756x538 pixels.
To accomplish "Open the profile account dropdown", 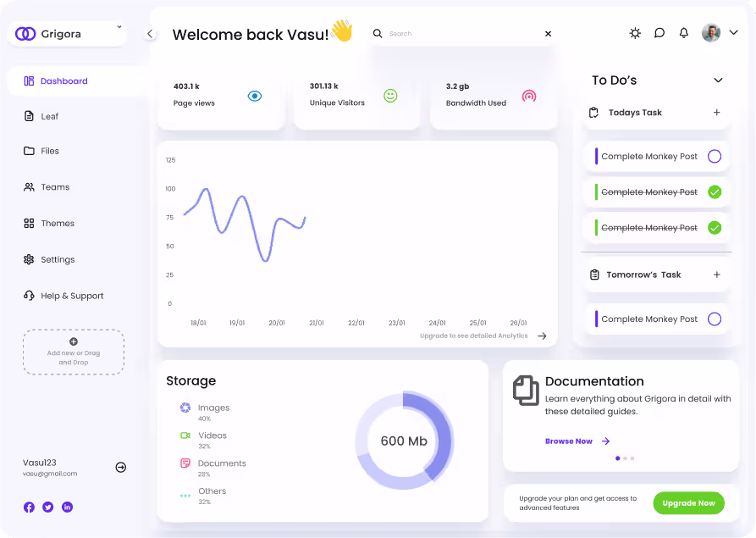I will click(x=735, y=33).
